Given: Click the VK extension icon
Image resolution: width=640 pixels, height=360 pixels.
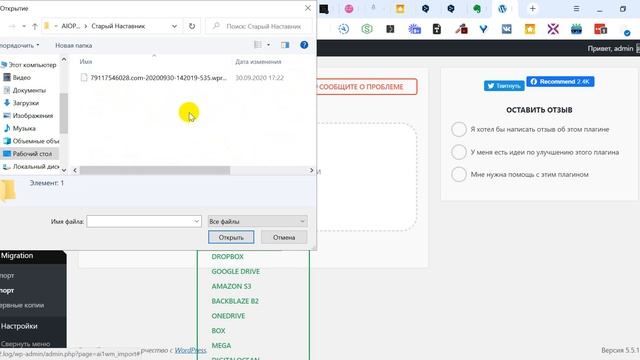Looking at the screenshot, I should pyautogui.click(x=507, y=29).
